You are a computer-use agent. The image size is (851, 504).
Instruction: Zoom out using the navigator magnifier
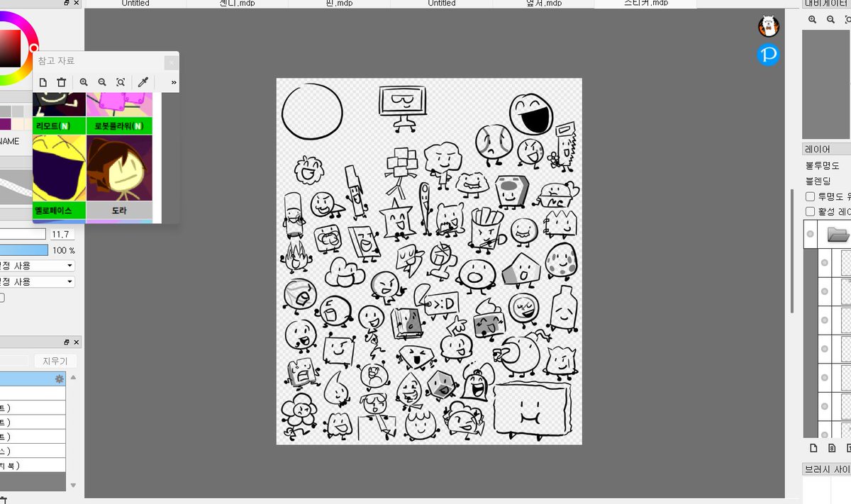click(x=830, y=20)
